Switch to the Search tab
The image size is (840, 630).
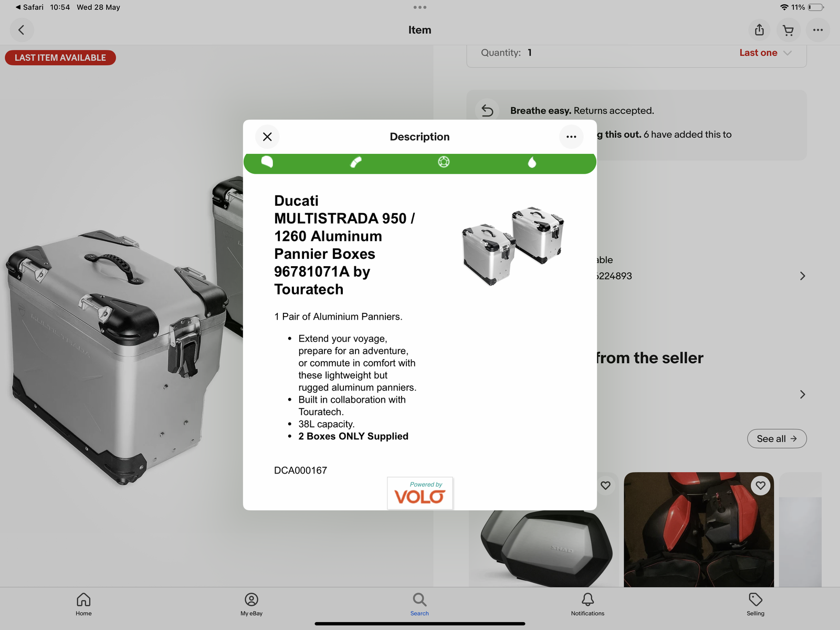coord(419,604)
